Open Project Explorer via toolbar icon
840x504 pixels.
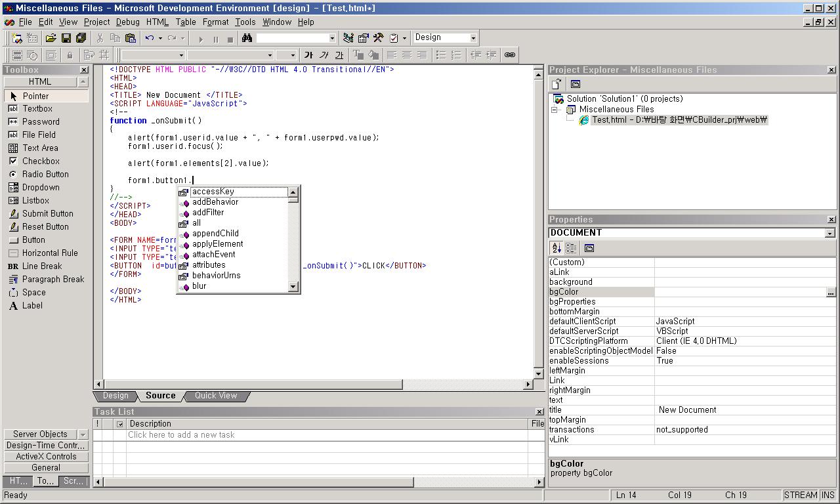pyautogui.click(x=348, y=38)
